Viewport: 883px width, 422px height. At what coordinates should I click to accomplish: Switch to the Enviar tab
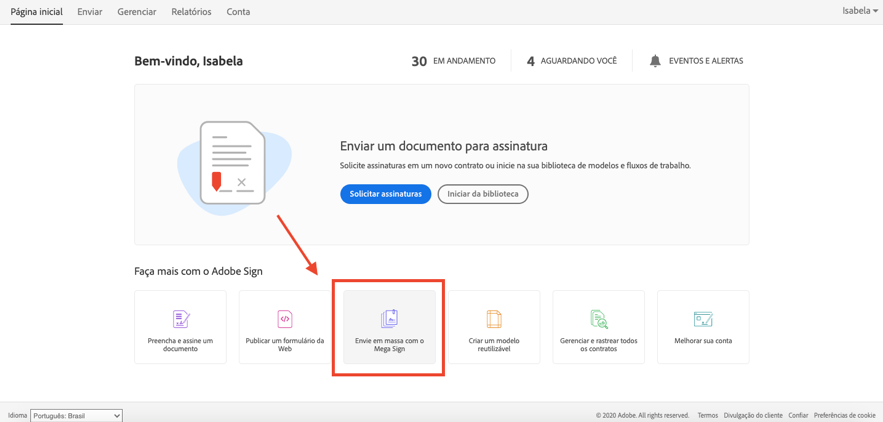click(x=90, y=12)
